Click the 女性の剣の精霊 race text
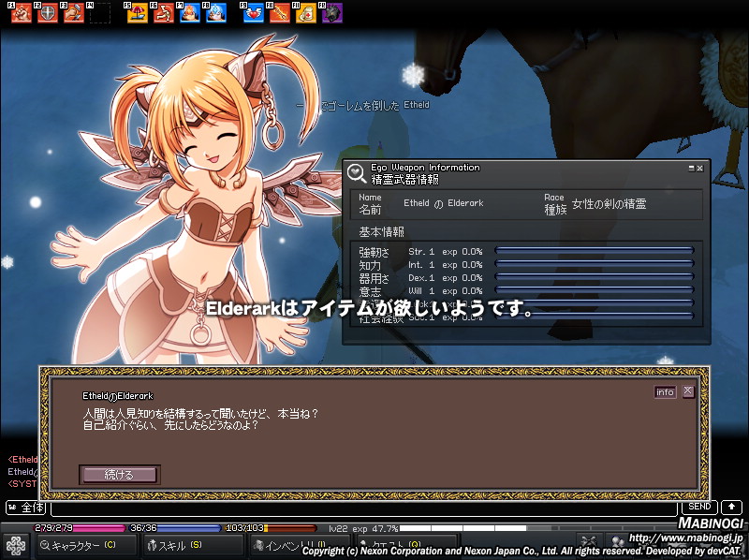The width and height of the screenshot is (749, 560). pos(609,204)
